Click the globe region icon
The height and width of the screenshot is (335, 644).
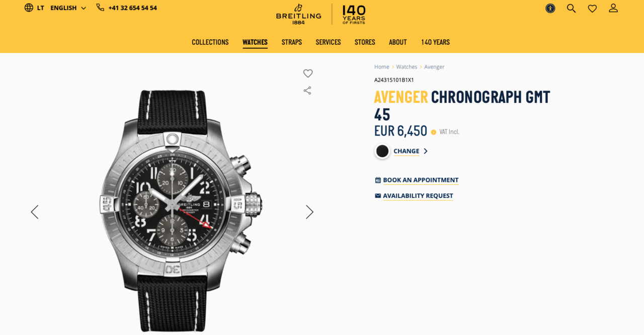point(29,8)
